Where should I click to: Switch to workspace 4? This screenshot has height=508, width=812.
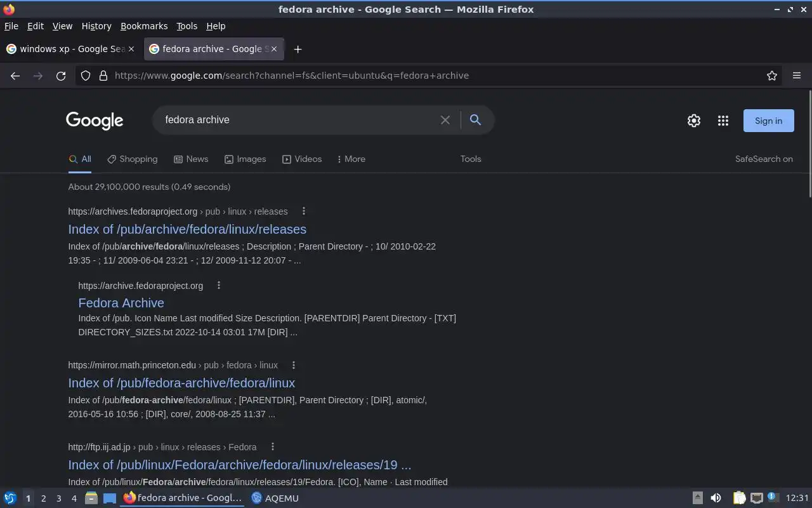click(74, 498)
